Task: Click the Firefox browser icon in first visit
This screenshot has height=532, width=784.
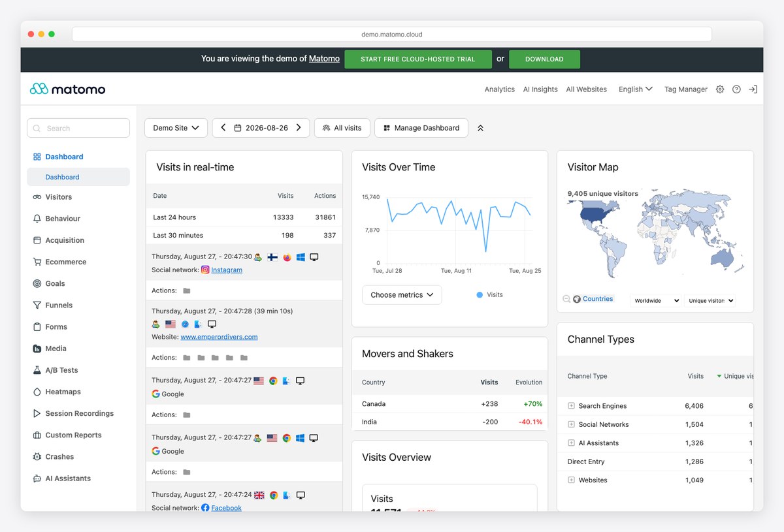Action: pos(287,257)
